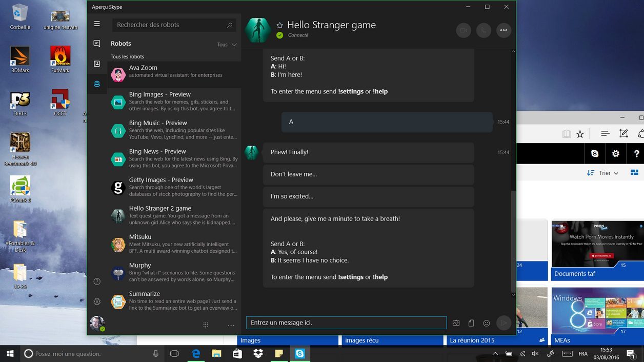
Task: Open the hamburger menu in Skype sidebar
Action: [97, 24]
